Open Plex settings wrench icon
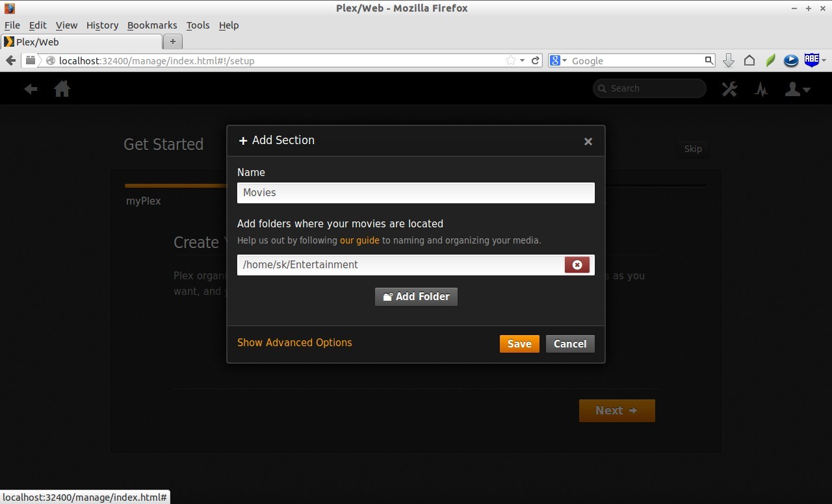This screenshot has width=832, height=504. click(729, 89)
